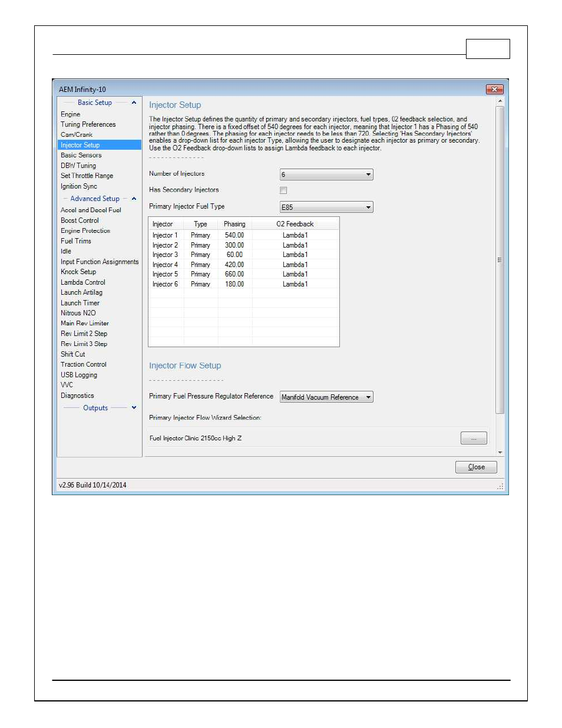
Task: Click the Outputs section header
Action: (95, 408)
